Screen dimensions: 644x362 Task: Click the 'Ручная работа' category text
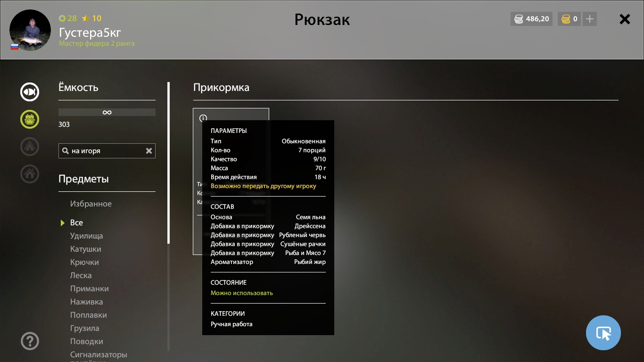click(231, 324)
